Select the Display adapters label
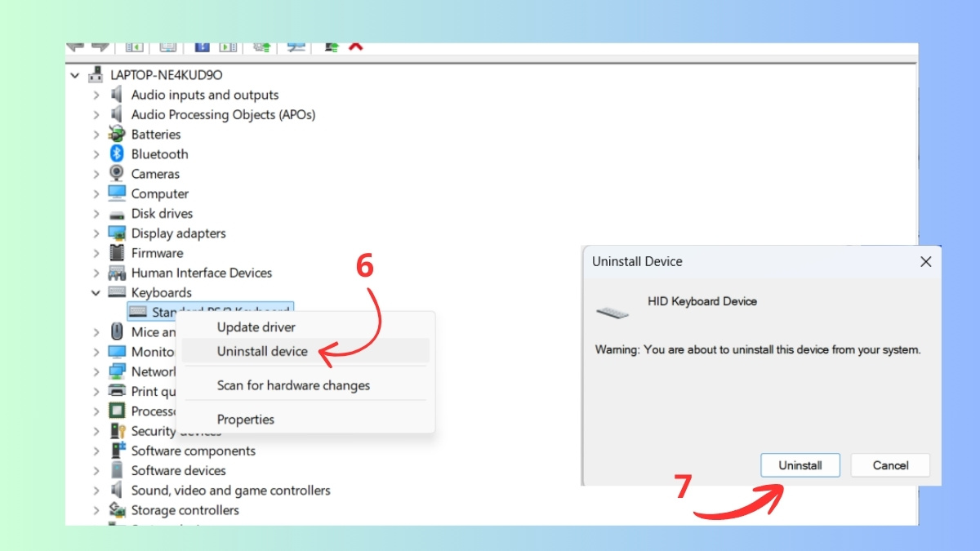Image resolution: width=980 pixels, height=551 pixels. [x=179, y=233]
